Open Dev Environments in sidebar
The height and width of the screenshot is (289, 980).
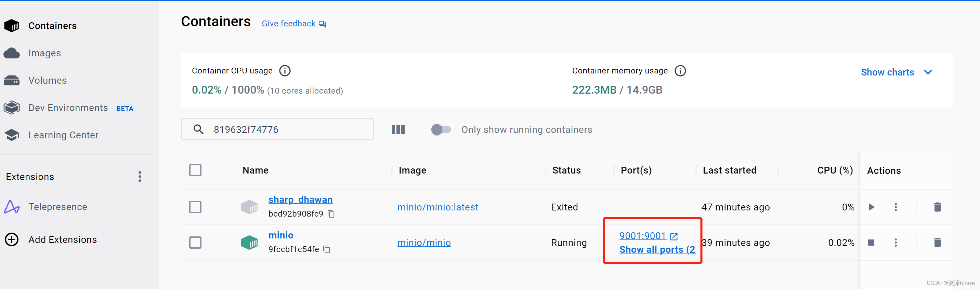[x=68, y=108]
